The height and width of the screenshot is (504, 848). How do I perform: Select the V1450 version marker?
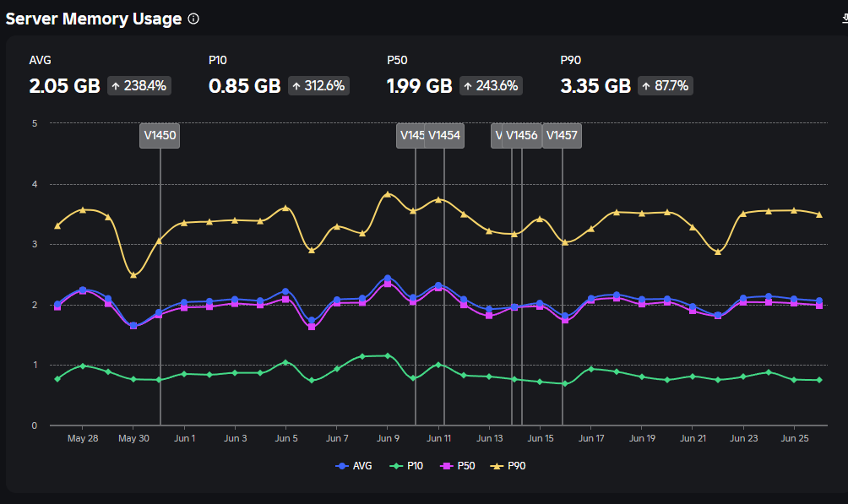[x=160, y=135]
